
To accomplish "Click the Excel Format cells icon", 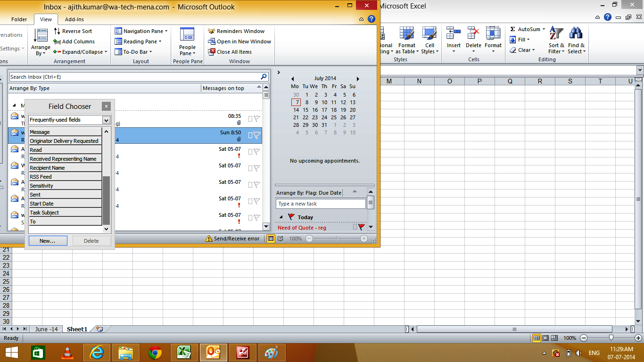I will (x=493, y=33).
